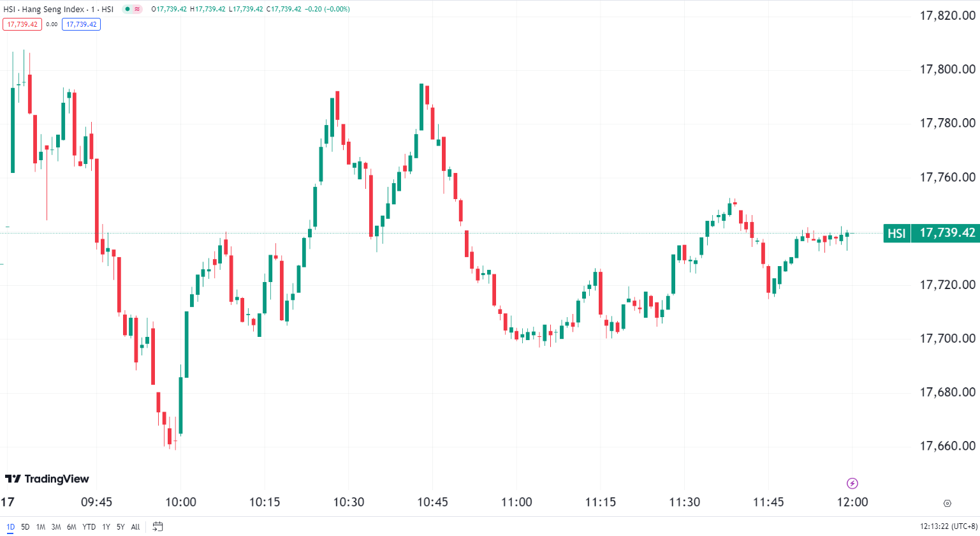
Task: Select the All range tab
Action: [x=135, y=527]
